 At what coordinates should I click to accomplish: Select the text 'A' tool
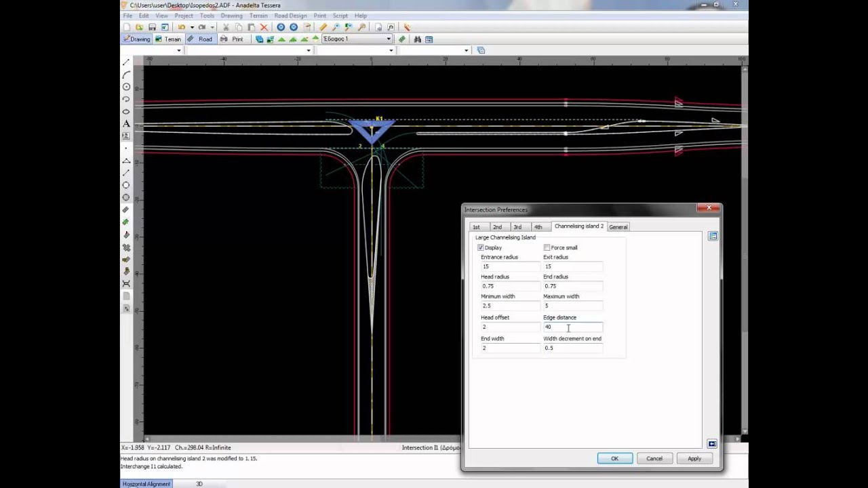pos(126,123)
